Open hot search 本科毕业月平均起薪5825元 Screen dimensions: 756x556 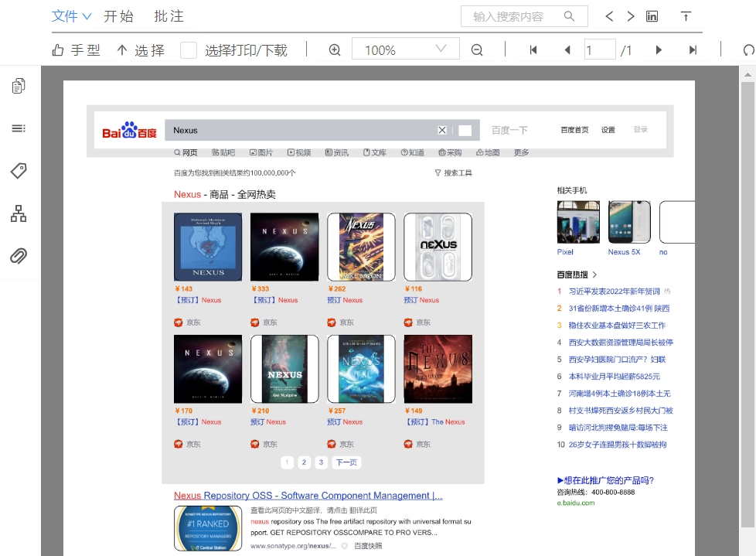pyautogui.click(x=615, y=376)
